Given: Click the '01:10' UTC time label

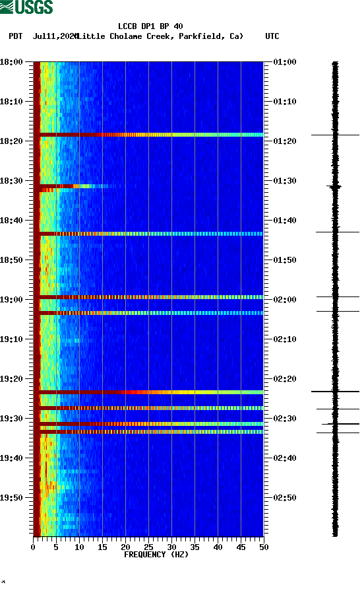Looking at the screenshot, I should (x=285, y=102).
